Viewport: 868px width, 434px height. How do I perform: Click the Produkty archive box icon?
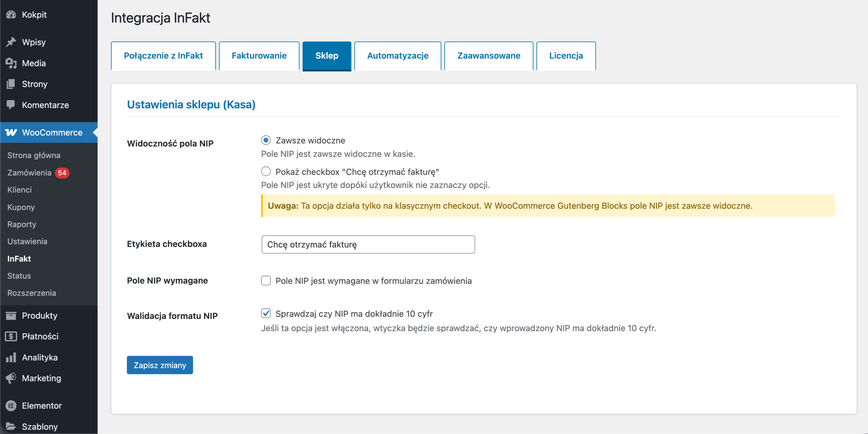(x=11, y=316)
